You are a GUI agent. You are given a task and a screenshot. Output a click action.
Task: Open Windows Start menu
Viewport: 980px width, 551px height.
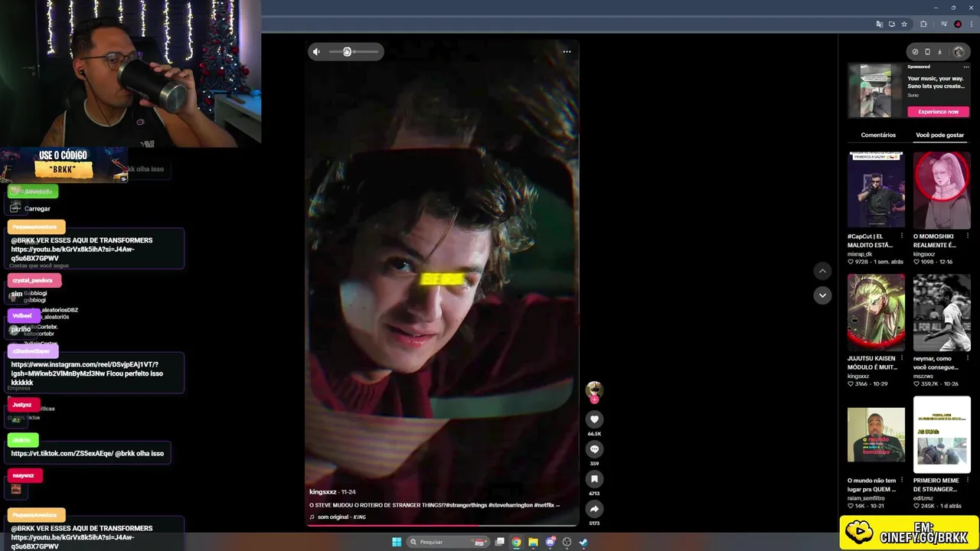tap(397, 542)
